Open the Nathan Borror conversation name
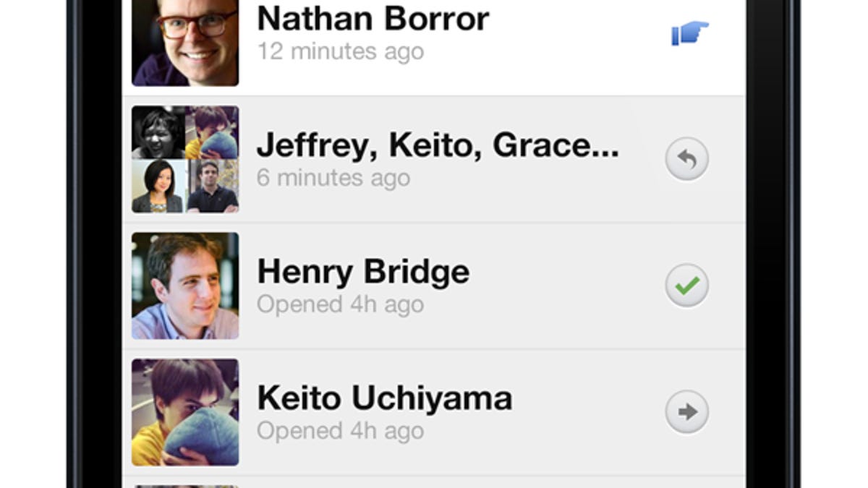 pyautogui.click(x=373, y=19)
